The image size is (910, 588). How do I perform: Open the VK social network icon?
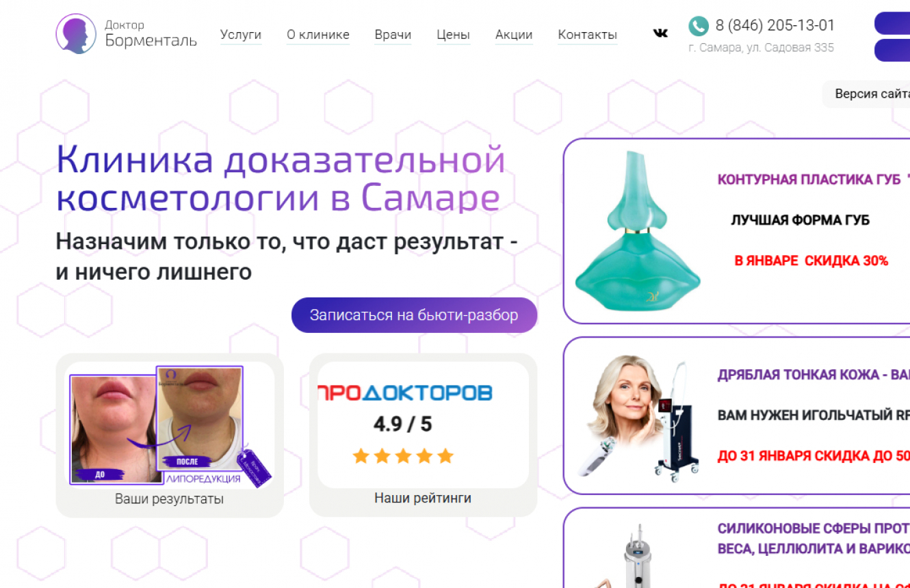click(660, 33)
